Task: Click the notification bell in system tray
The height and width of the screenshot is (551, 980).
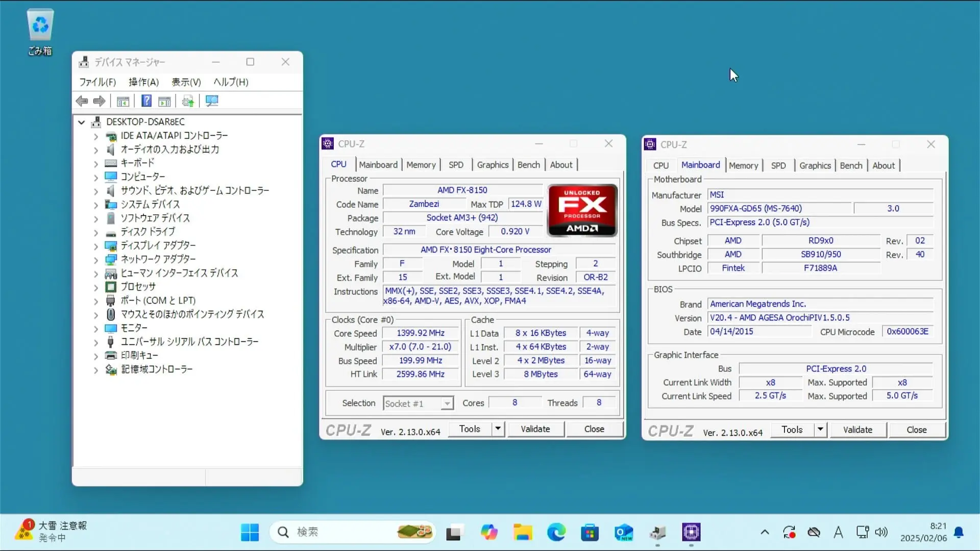Action: pos(959,532)
